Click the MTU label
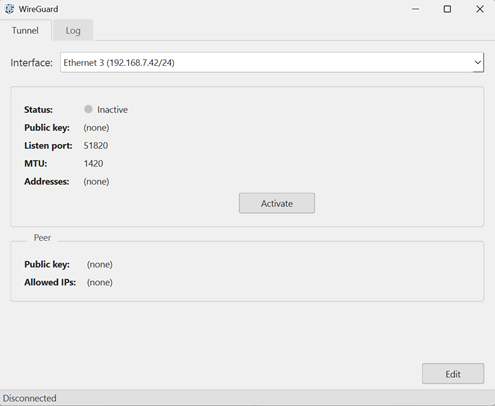This screenshot has width=495, height=406. (36, 164)
